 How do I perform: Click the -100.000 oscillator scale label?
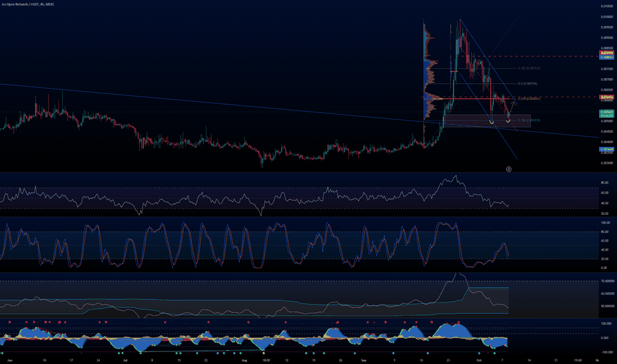pyautogui.click(x=606, y=353)
